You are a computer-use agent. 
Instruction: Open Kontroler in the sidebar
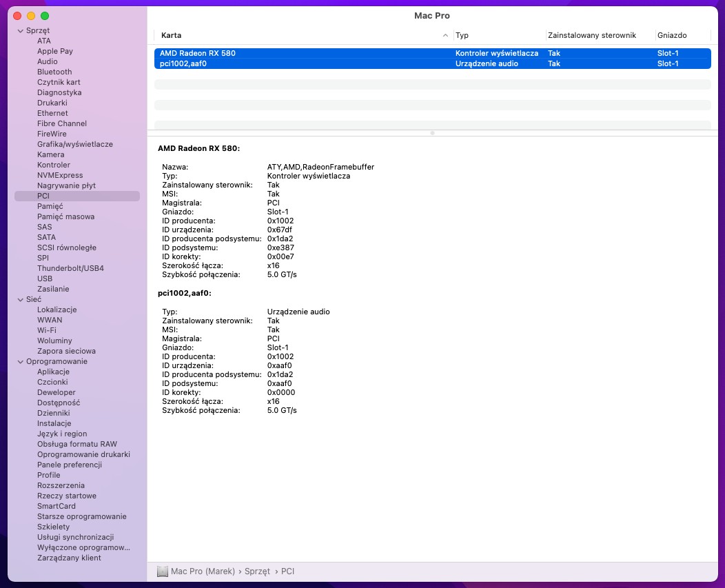(x=54, y=165)
